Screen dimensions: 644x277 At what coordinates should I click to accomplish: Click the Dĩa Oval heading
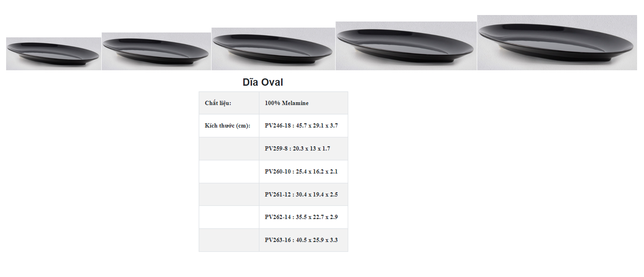263,82
